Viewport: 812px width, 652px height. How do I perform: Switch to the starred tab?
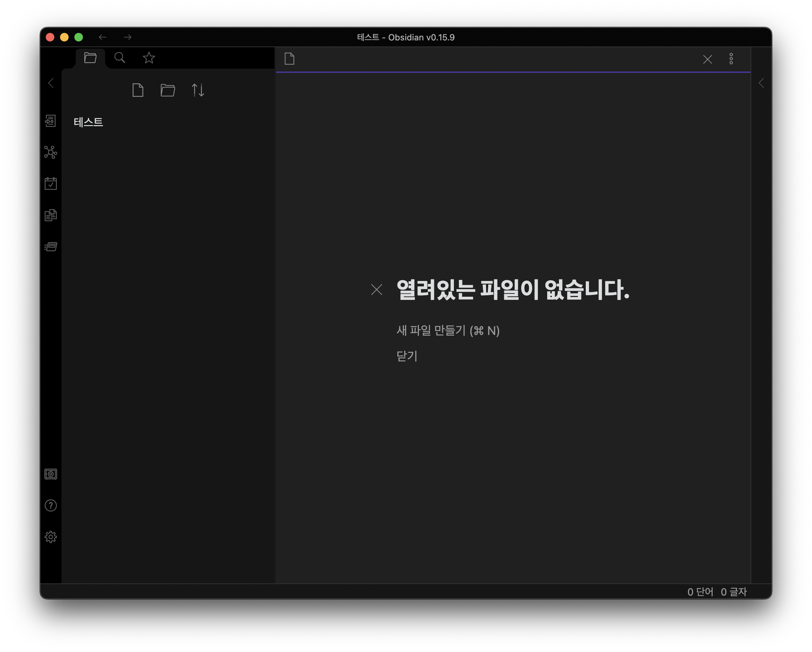(149, 58)
